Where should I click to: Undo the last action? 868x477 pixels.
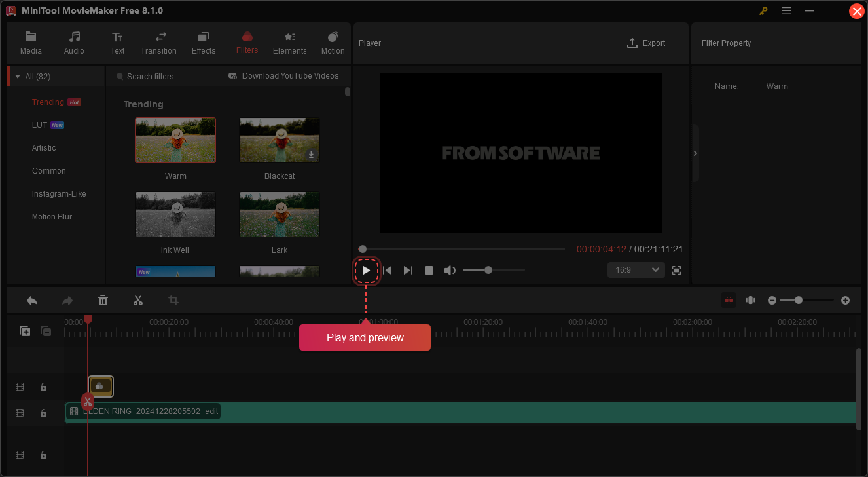click(32, 300)
